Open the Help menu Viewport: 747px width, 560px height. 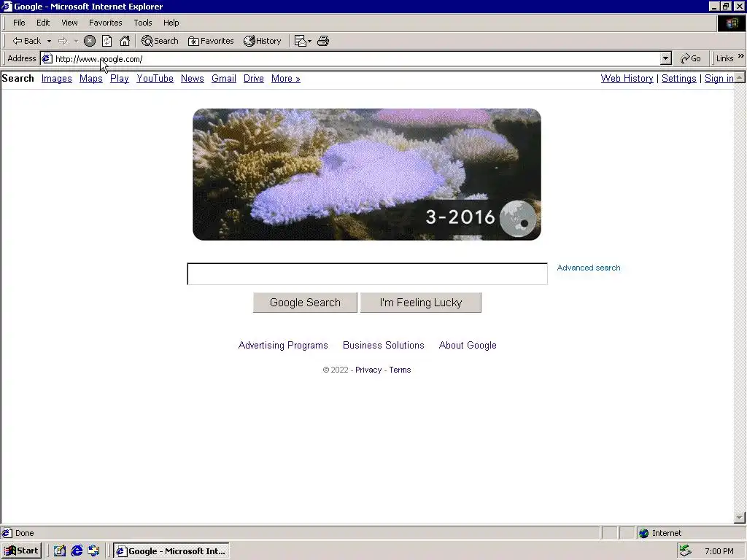(171, 23)
